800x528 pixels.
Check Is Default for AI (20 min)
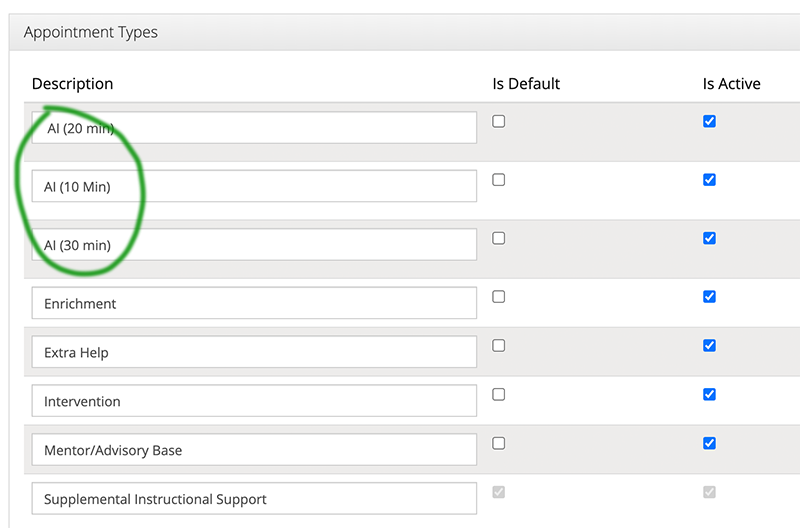pyautogui.click(x=498, y=121)
